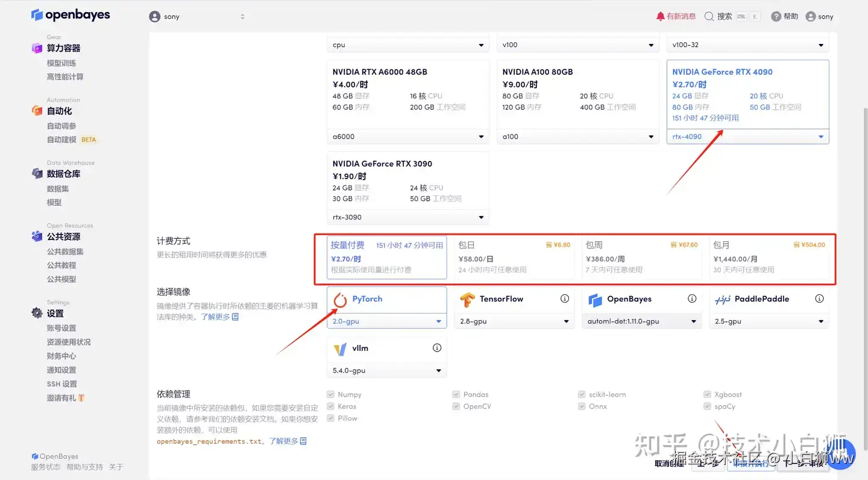Click the PyTorch flame logo
Image resolution: width=868 pixels, height=480 pixels.
pyautogui.click(x=341, y=300)
